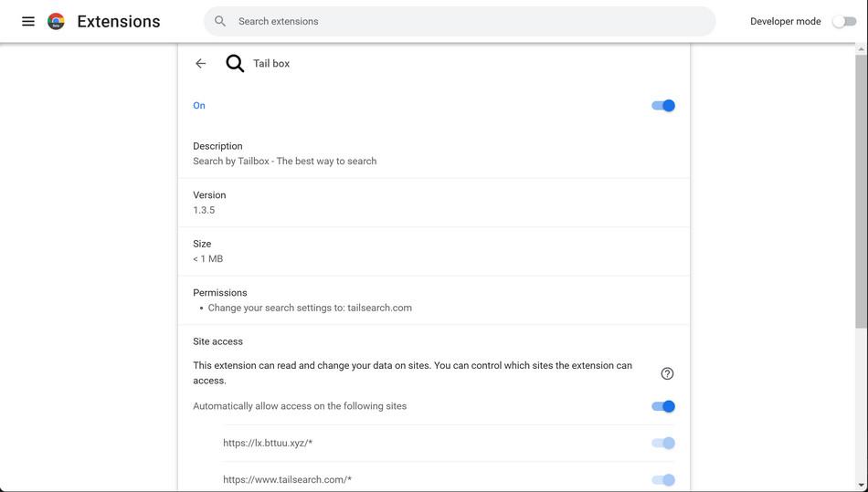Toggle Developer mode switch
The width and height of the screenshot is (868, 492).
click(843, 21)
